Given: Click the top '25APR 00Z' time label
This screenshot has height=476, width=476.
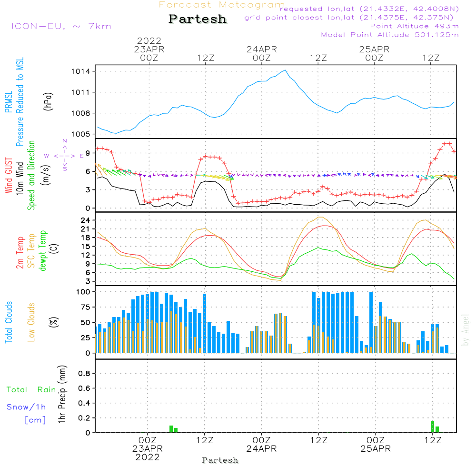Looking at the screenshot, I should [374, 53].
